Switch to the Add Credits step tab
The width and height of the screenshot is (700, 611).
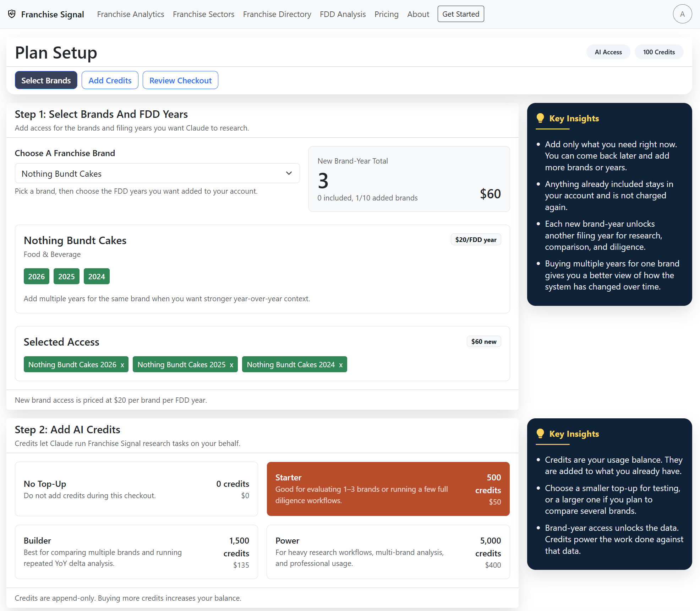tap(110, 80)
